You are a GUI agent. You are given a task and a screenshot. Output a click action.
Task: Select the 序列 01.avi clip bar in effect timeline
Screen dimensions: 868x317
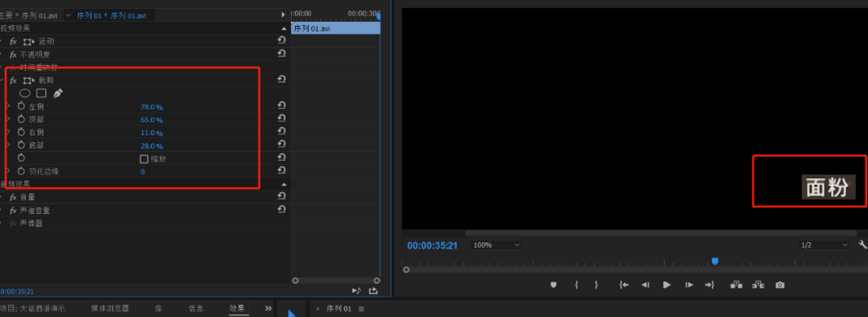coord(336,28)
